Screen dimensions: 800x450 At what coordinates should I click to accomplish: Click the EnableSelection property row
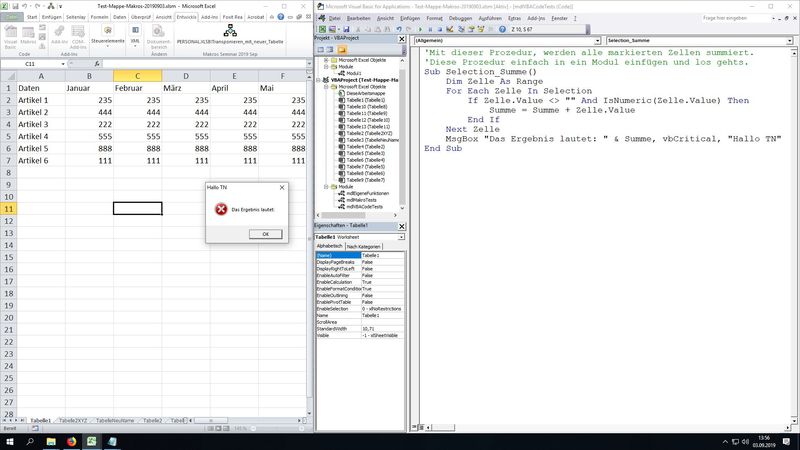click(x=360, y=309)
